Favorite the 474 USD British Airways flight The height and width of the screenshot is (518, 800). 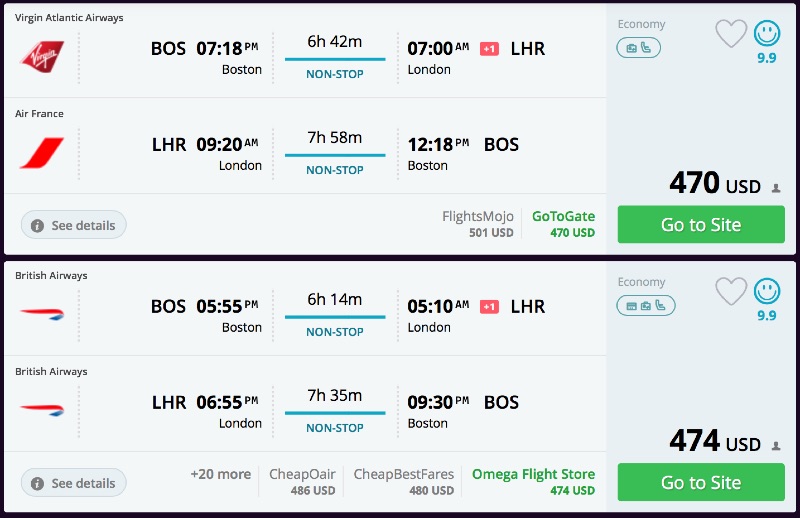coord(731,292)
